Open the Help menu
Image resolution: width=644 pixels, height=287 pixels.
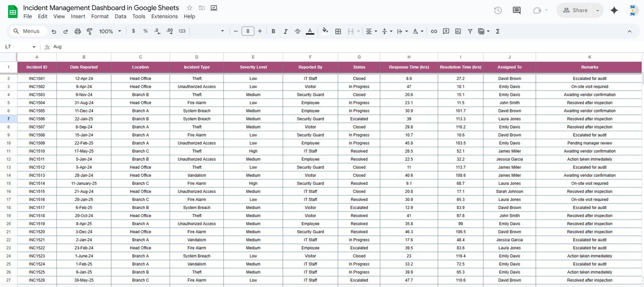189,16
